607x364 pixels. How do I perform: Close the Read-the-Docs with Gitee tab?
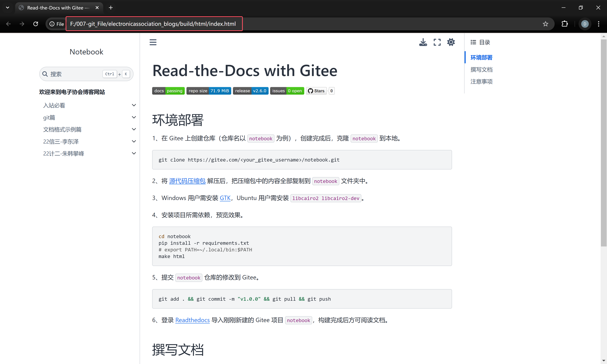97,8
